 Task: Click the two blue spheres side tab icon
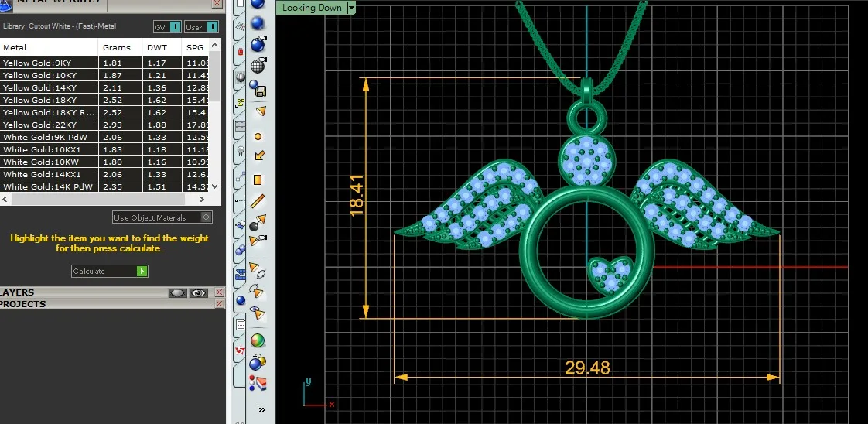(x=241, y=250)
